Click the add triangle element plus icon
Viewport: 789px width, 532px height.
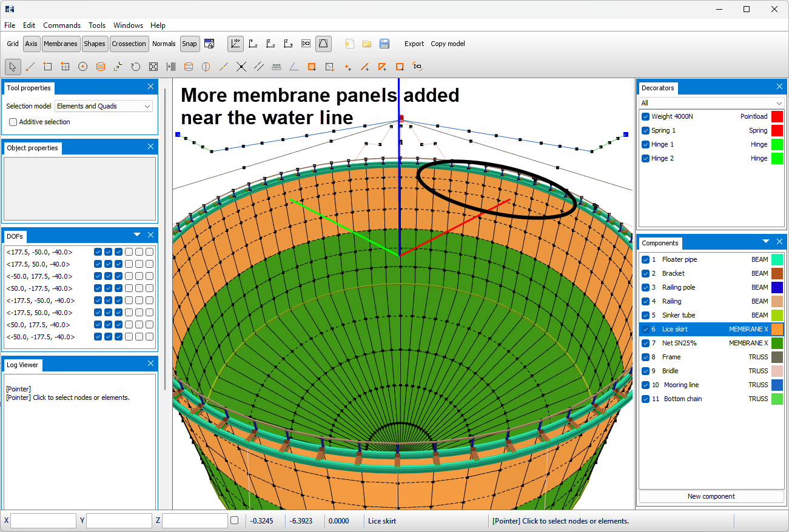[383, 67]
